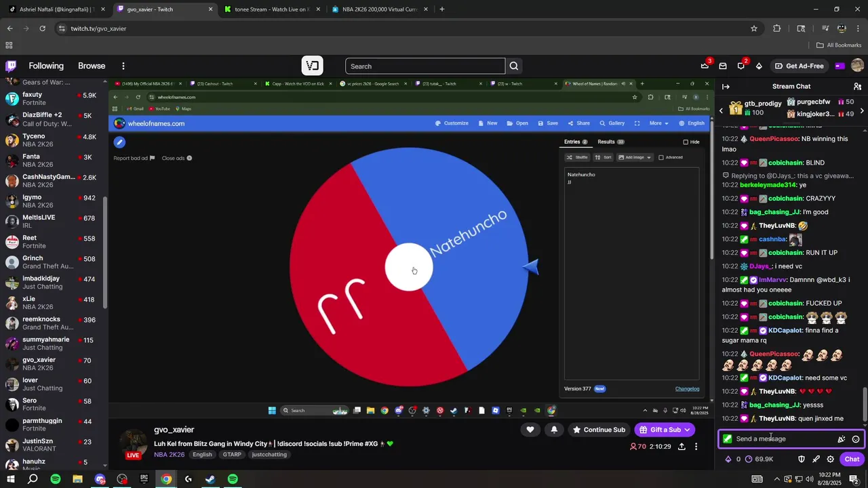Viewport: 868px width, 488px height.
Task: Open the browser extensions puzzle icon
Action: (x=777, y=28)
